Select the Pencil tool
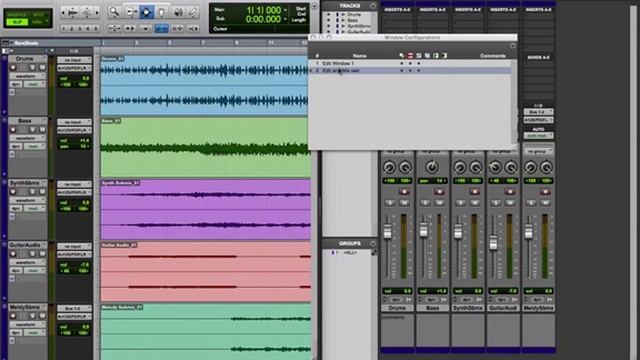Viewport: 640px width, 360px height. coord(193,12)
